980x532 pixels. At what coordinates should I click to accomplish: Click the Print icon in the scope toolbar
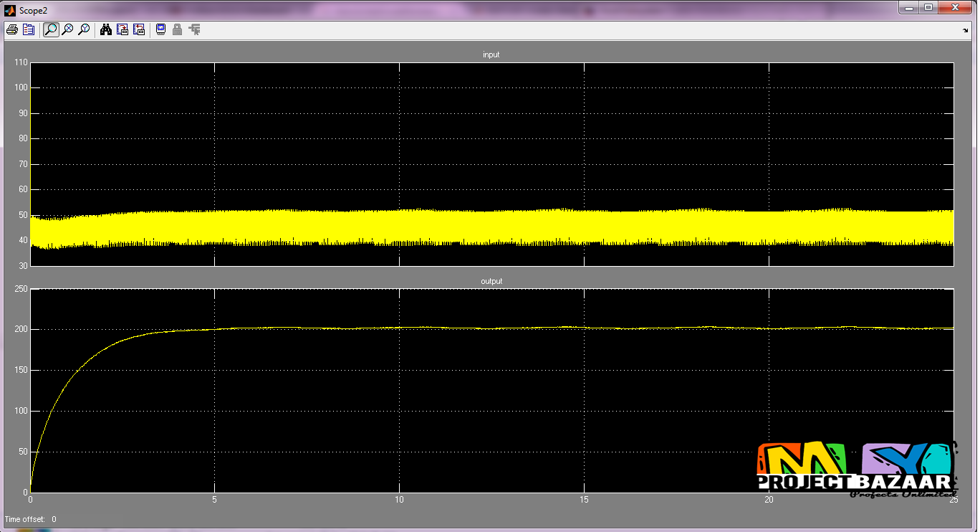click(x=11, y=29)
